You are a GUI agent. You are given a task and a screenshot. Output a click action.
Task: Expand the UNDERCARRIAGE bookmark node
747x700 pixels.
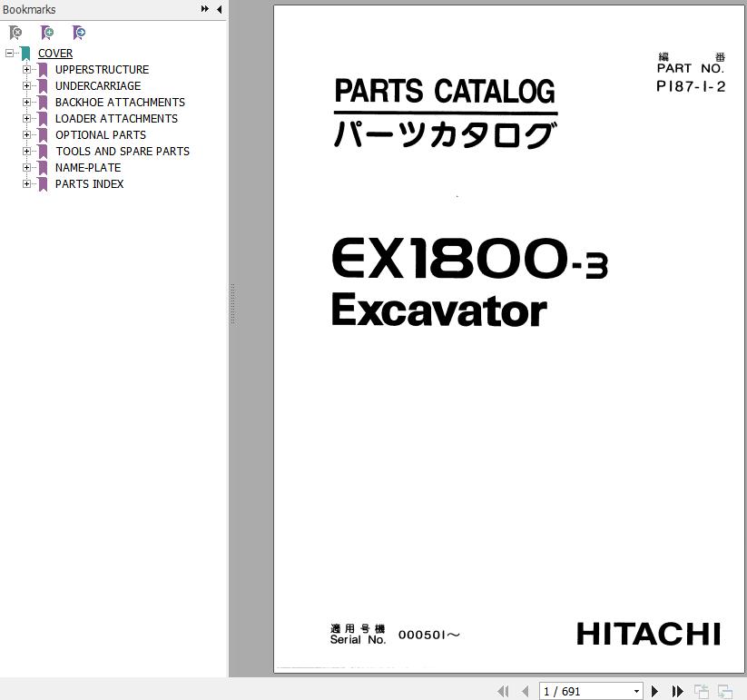[26, 85]
